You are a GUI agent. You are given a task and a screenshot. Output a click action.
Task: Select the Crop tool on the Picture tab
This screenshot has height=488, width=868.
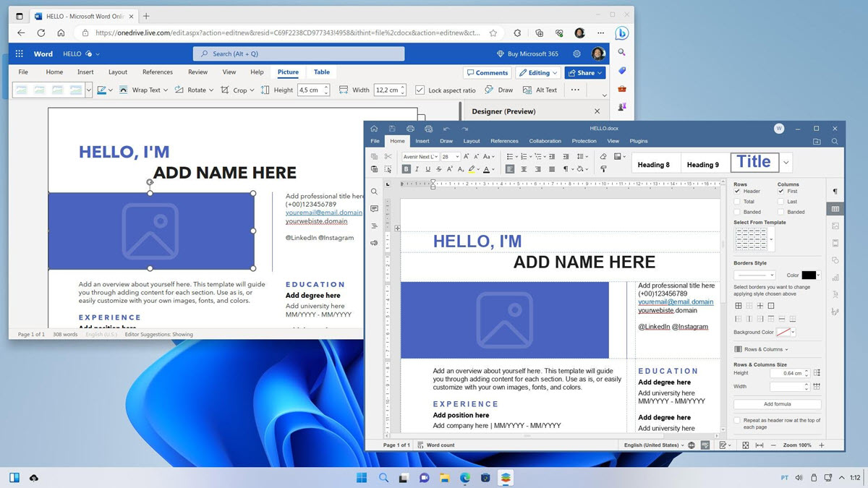tap(239, 90)
